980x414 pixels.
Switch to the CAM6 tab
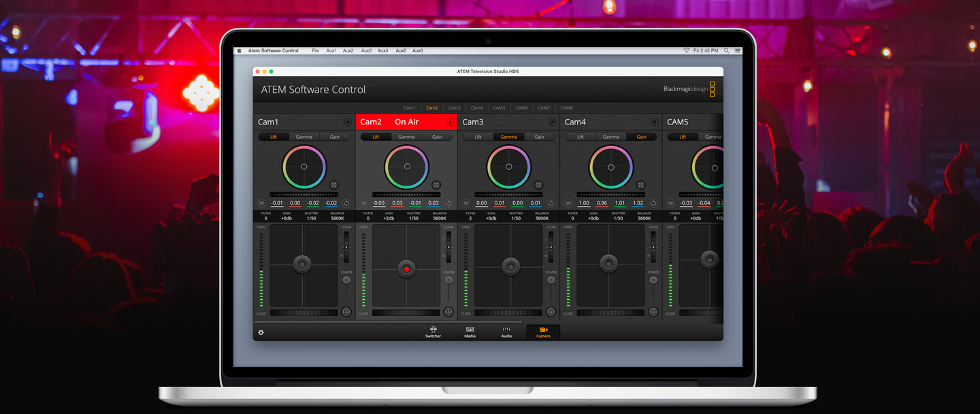tap(521, 108)
